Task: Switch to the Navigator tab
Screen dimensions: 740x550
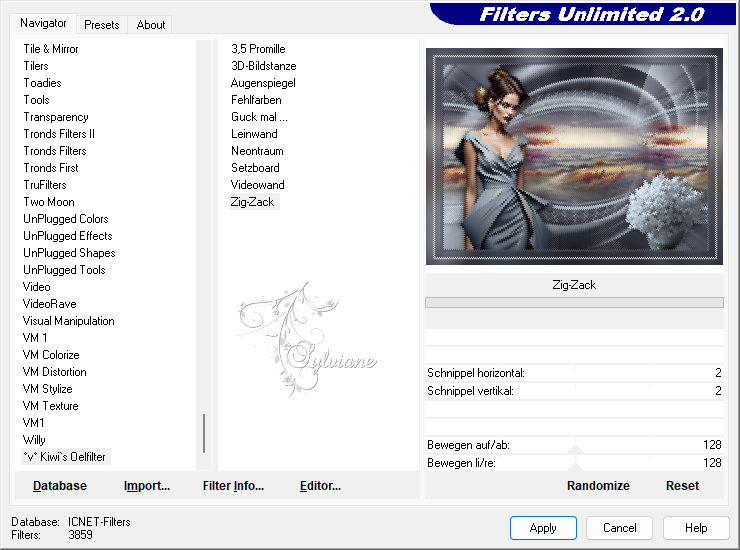Action: [43, 23]
